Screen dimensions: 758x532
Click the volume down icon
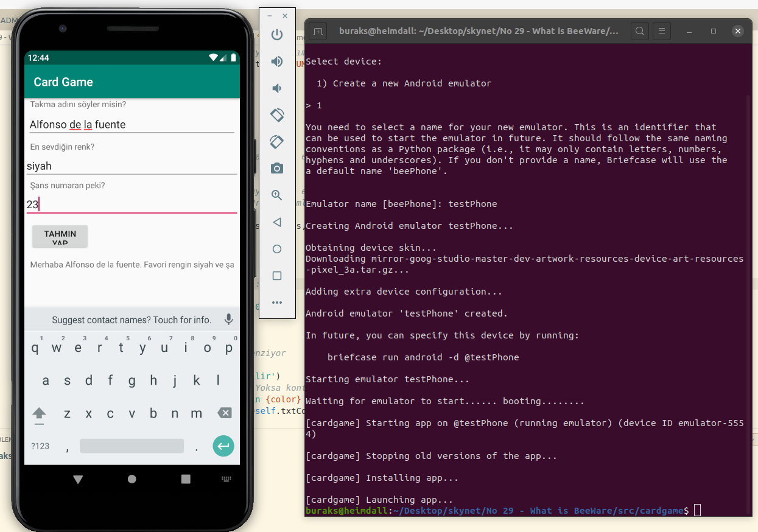[x=277, y=88]
